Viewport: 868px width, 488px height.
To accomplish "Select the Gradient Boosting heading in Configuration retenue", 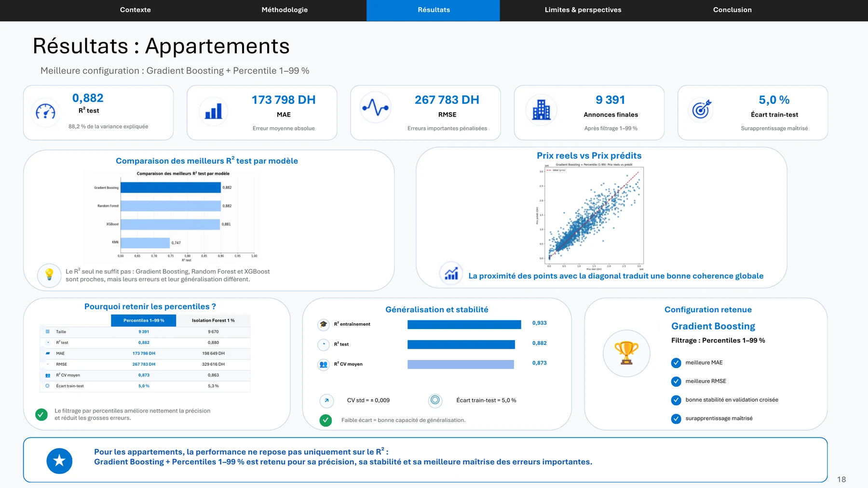I will pyautogui.click(x=713, y=326).
